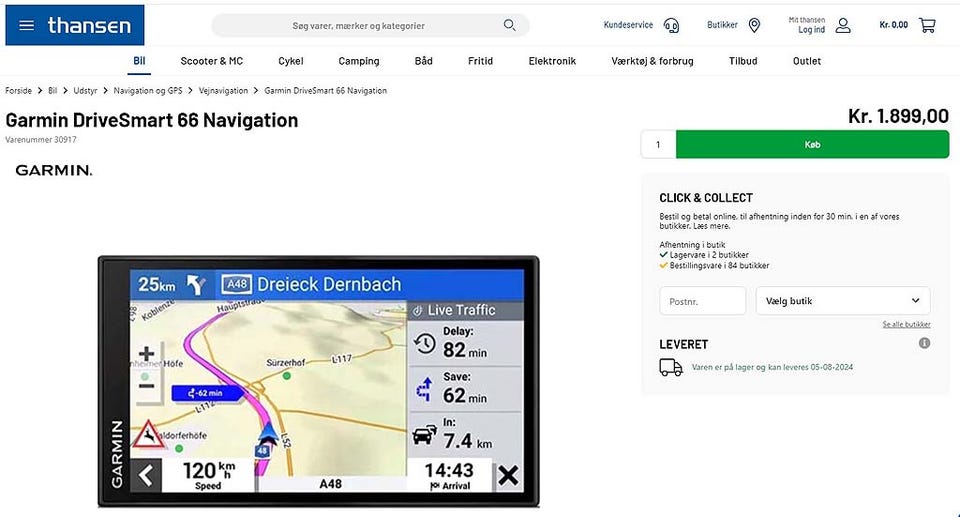Open Kundeservice headset icon
The image size is (960, 517).
click(672, 25)
